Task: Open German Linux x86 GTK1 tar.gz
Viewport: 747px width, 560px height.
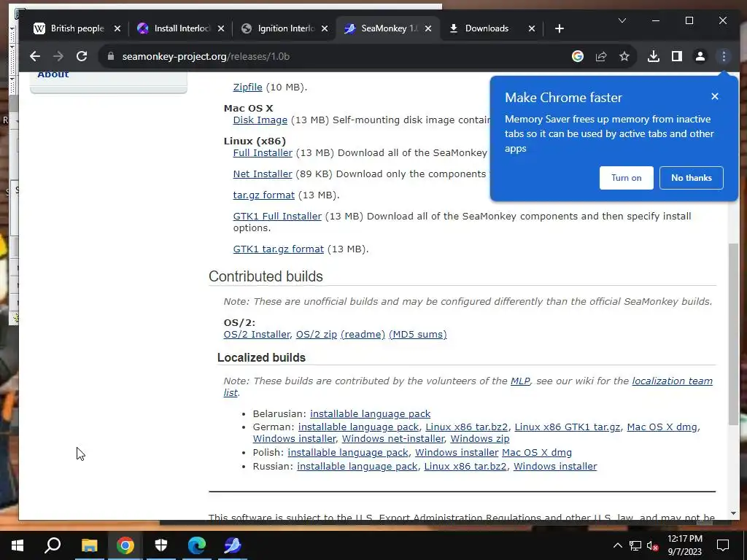Action: tap(568, 427)
